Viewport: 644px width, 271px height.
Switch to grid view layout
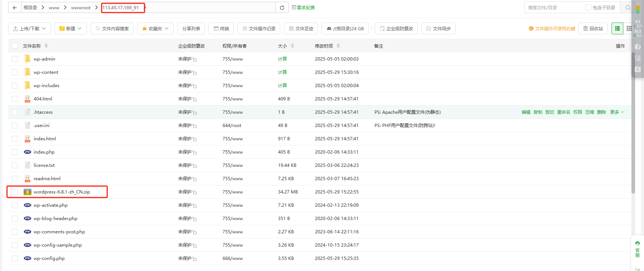pyautogui.click(x=629, y=28)
